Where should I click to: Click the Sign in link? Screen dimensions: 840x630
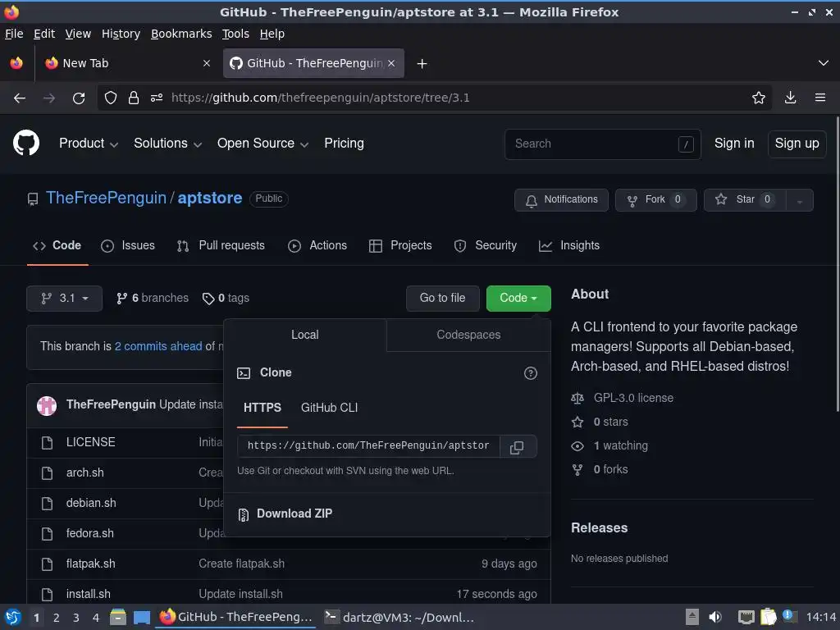tap(734, 144)
